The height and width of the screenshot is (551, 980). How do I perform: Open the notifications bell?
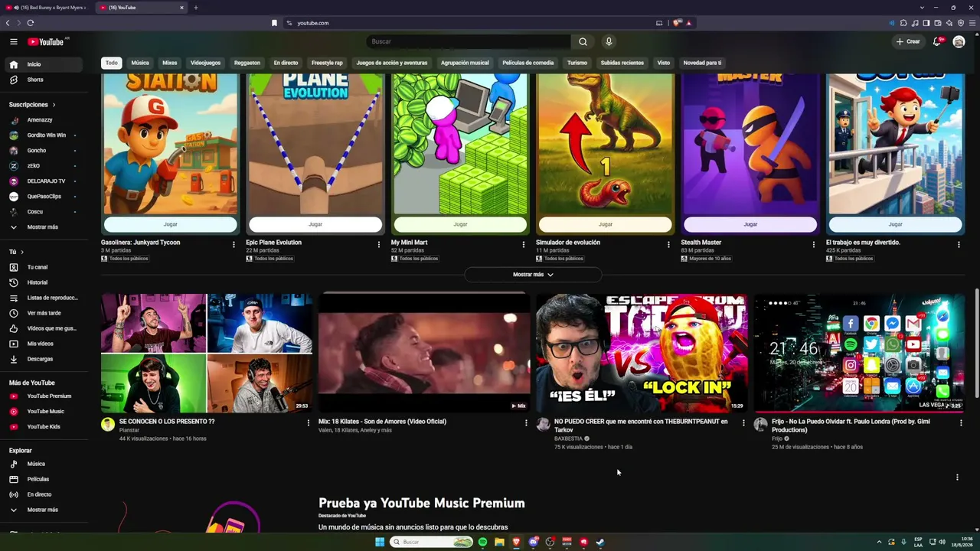click(x=937, y=41)
